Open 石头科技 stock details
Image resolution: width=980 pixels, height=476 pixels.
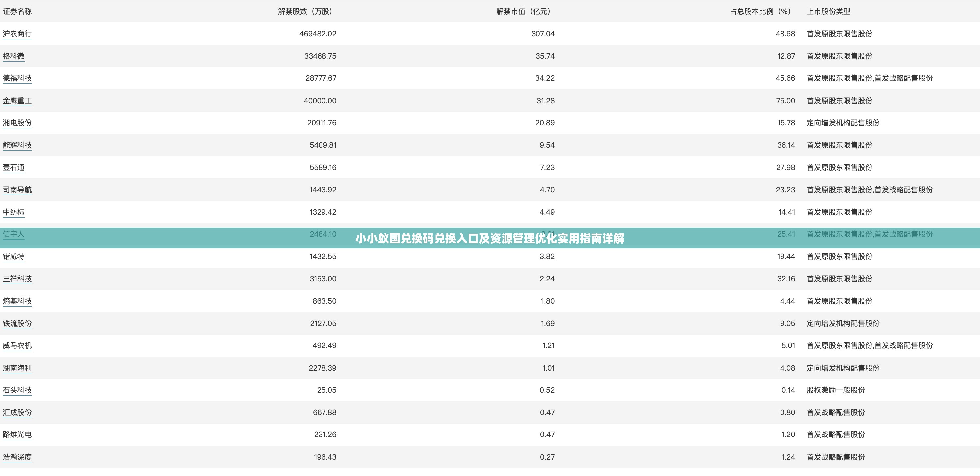[x=17, y=390]
